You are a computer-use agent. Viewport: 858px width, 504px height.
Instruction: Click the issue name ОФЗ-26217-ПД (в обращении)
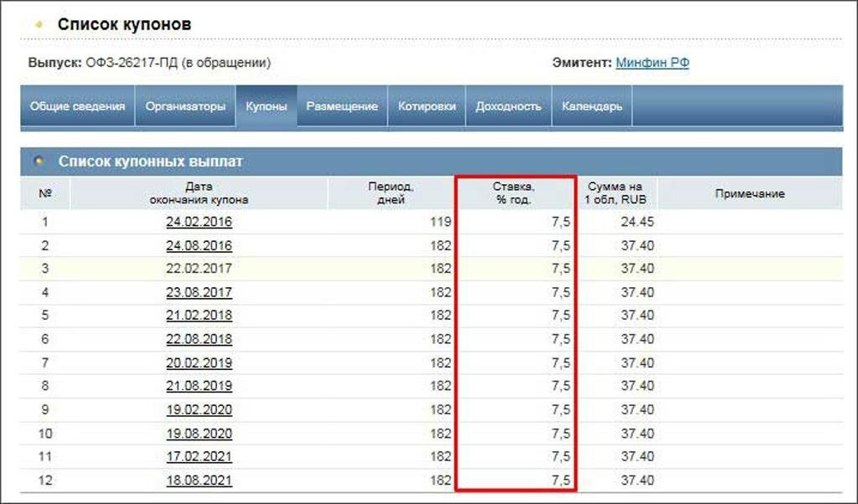pos(178,62)
